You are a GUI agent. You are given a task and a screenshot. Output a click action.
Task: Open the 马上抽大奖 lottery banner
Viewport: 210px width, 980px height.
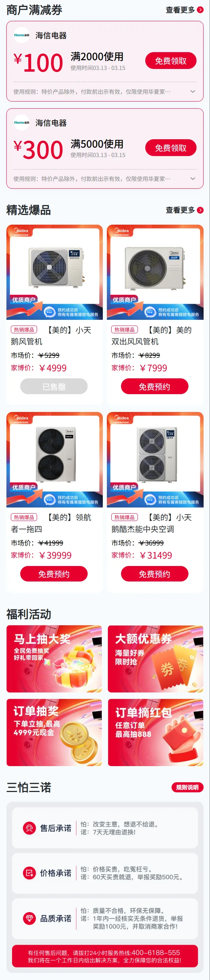tap(54, 659)
